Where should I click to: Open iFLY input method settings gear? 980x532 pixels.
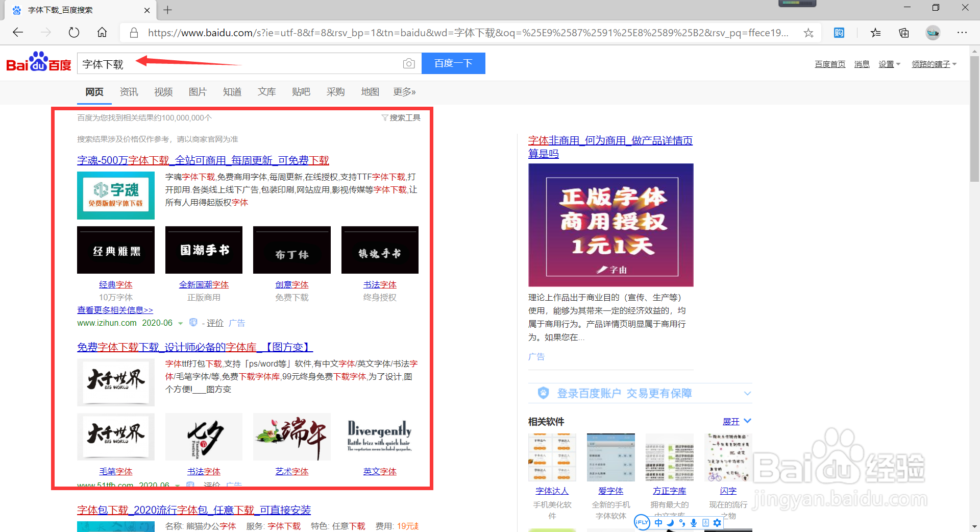click(717, 522)
